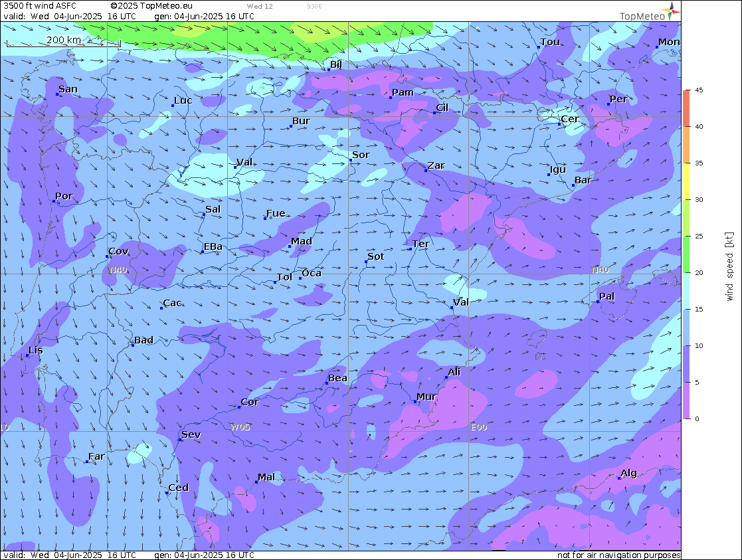The width and height of the screenshot is (742, 560).
Task: Click the 'EBa' city label
Action: [213, 246]
